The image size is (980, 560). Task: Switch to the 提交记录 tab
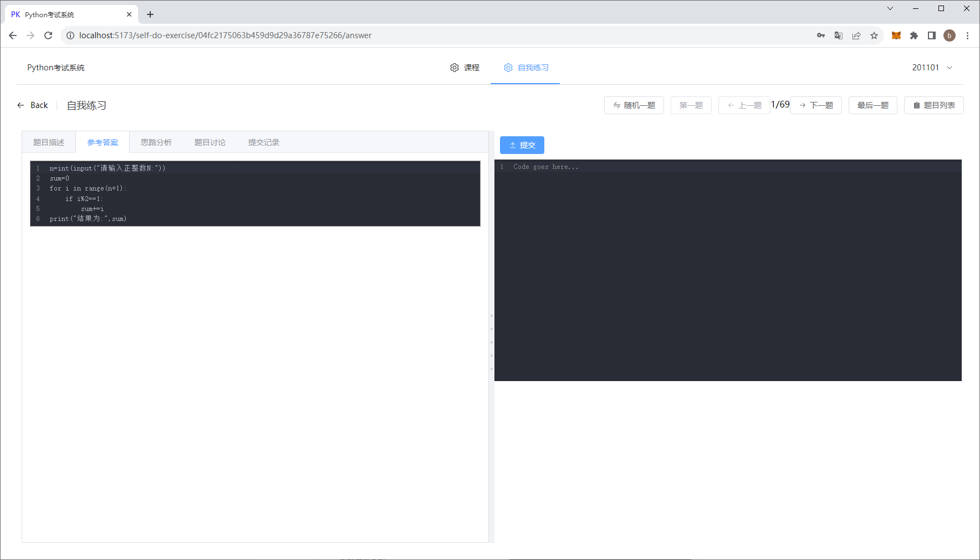point(264,142)
